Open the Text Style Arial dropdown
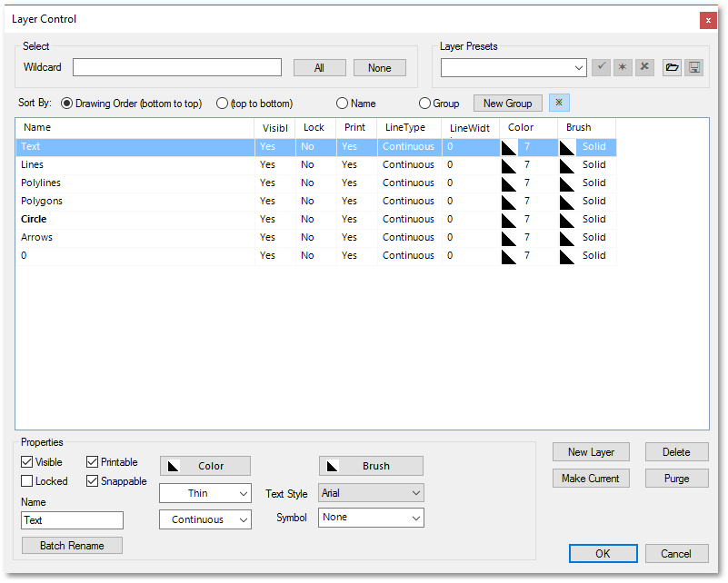The height and width of the screenshot is (583, 728). click(371, 492)
